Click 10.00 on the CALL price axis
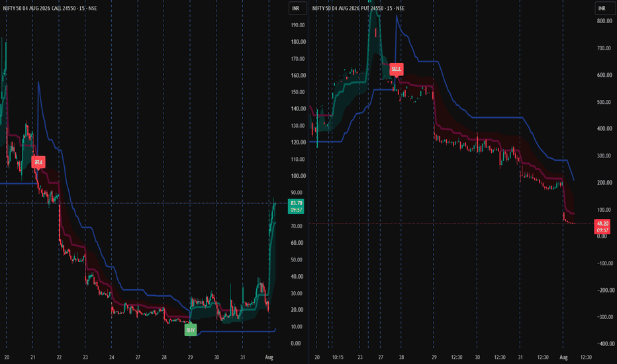This screenshot has width=617, height=364. click(x=297, y=327)
